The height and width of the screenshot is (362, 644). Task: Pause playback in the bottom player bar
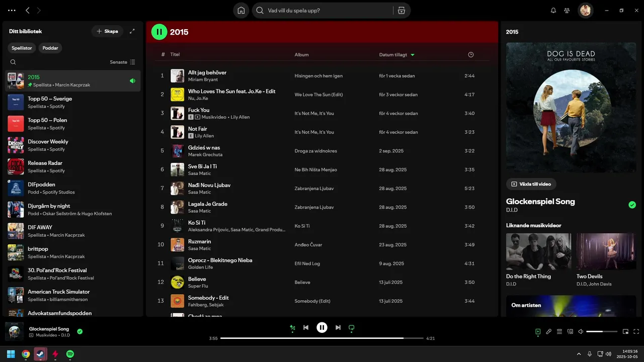[322, 327]
